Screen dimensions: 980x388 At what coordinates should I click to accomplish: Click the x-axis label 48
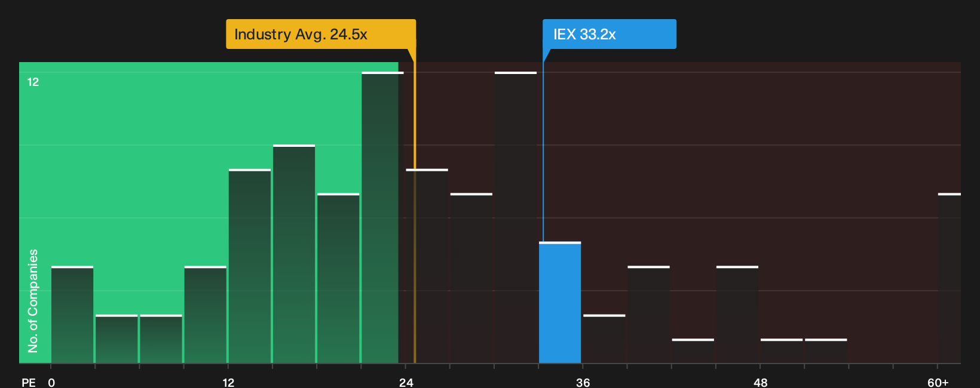(x=760, y=382)
